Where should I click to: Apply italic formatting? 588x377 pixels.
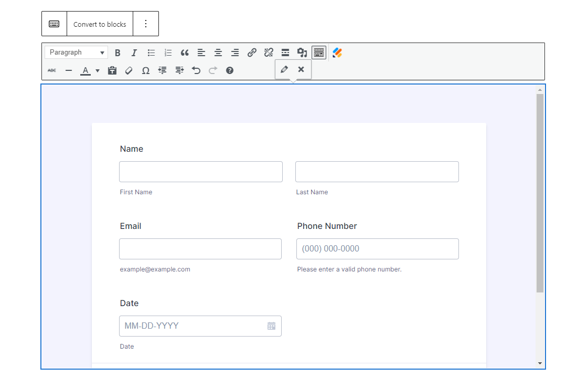[134, 53]
